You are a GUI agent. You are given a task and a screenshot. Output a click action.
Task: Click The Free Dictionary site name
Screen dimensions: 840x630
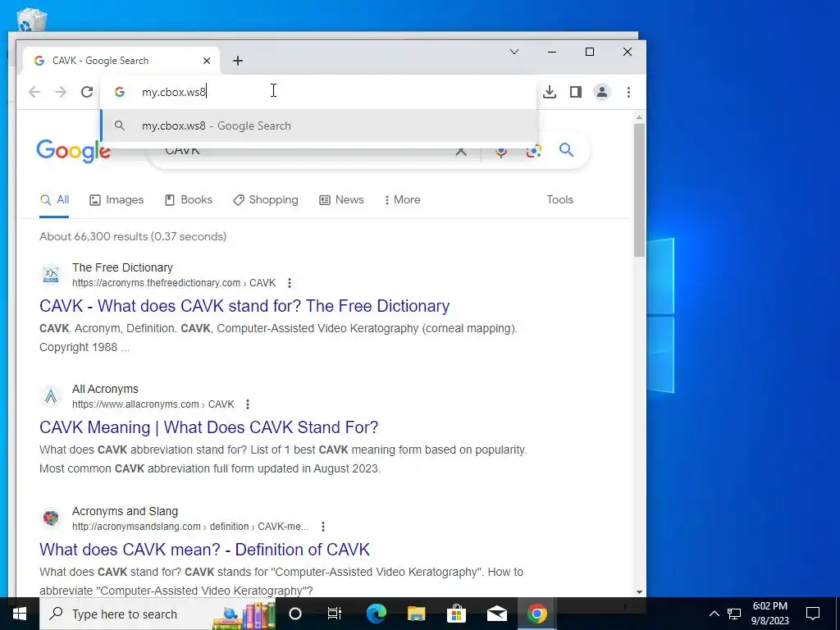point(123,268)
